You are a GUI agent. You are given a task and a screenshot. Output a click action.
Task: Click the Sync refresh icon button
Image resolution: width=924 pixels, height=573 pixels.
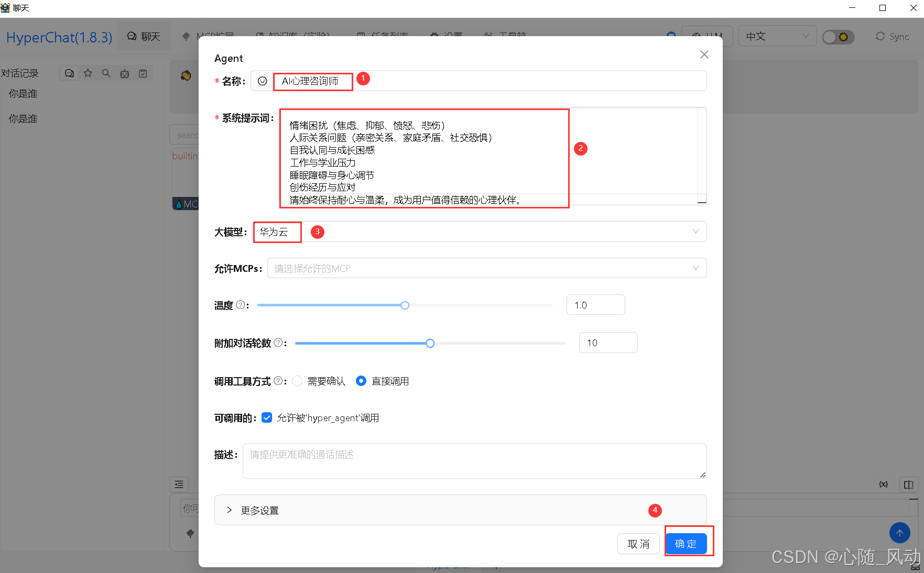coord(893,36)
